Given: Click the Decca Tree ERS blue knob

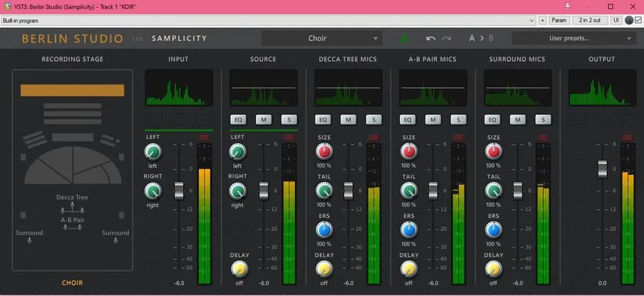Looking at the screenshot, I should pos(324,230).
